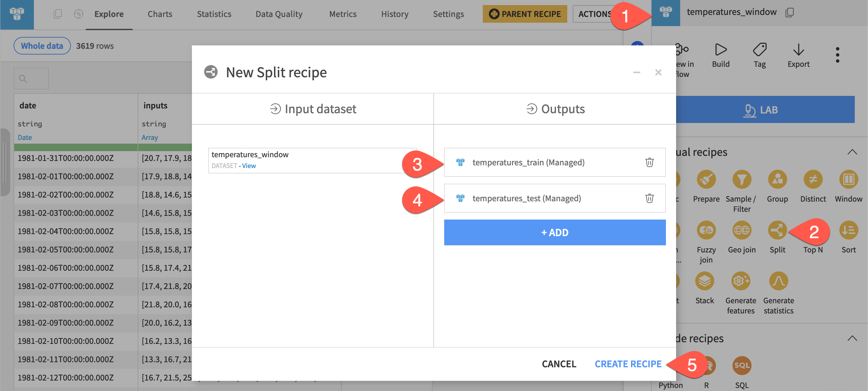Delete the temperatures_train output via trash icon
868x391 pixels.
(650, 162)
